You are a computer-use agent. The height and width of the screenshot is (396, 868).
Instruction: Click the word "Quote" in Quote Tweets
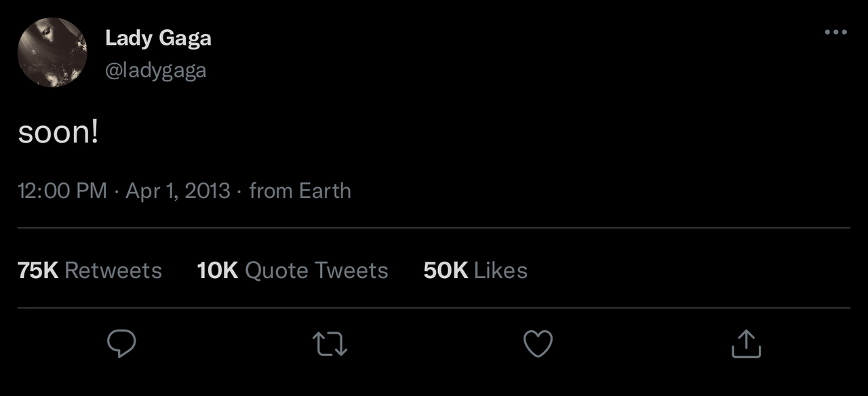(277, 271)
